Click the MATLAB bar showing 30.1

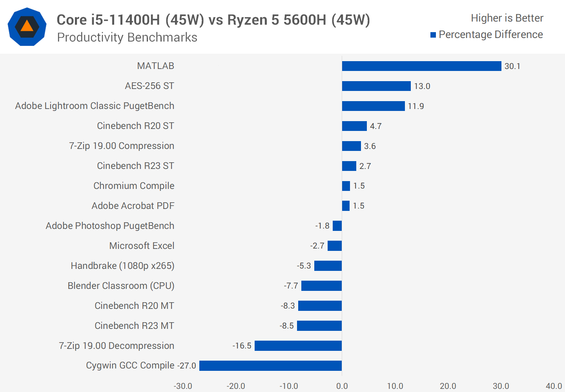[x=421, y=66]
